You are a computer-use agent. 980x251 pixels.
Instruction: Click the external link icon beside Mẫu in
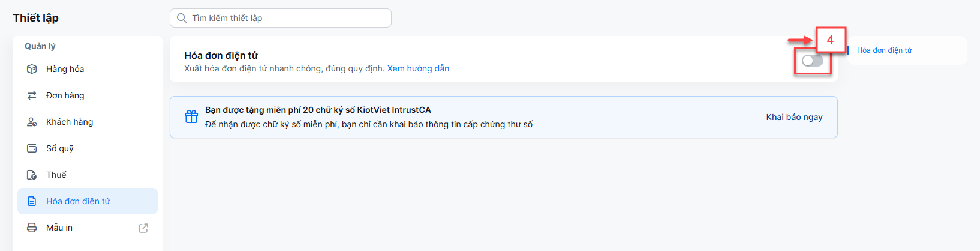(143, 228)
